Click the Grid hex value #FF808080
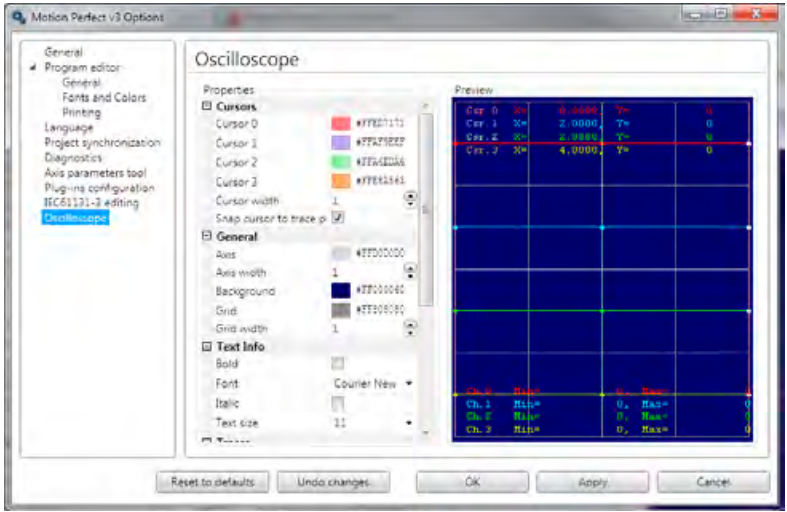The image size is (787, 512). click(380, 310)
